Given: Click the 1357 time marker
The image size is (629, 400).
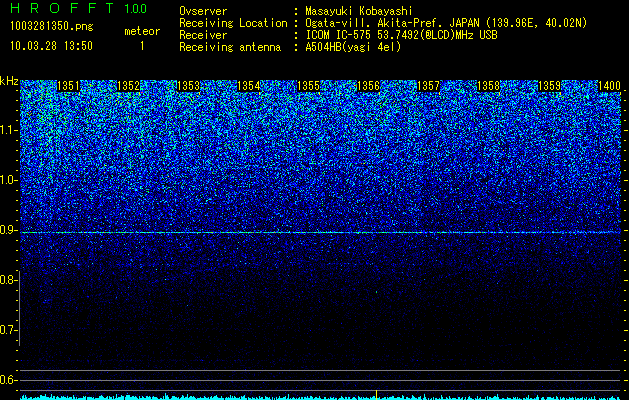Looking at the screenshot, I should (429, 86).
